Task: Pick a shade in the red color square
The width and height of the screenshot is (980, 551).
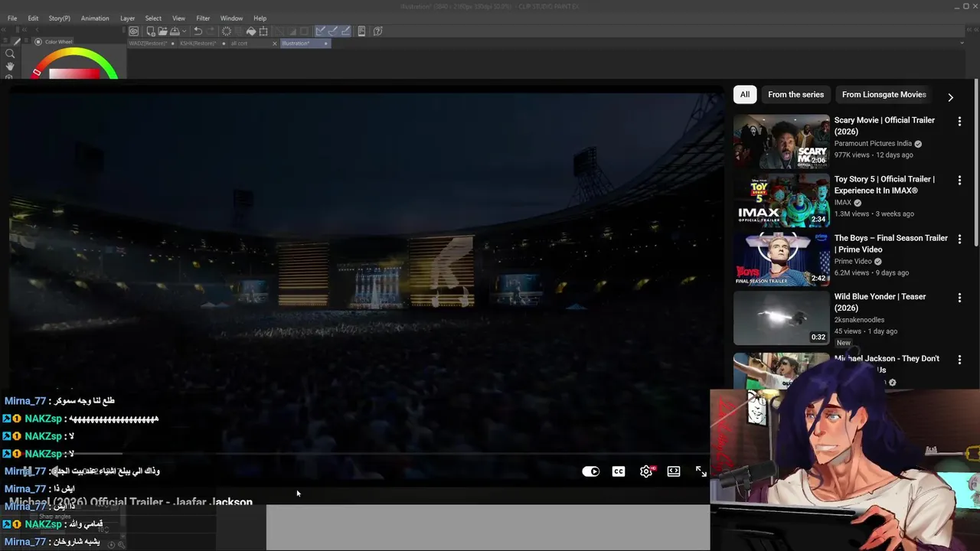Action: click(x=74, y=73)
